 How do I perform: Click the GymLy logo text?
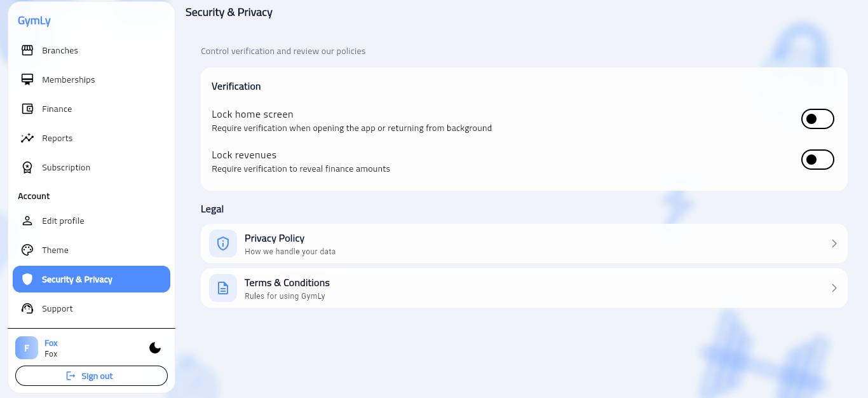click(34, 21)
